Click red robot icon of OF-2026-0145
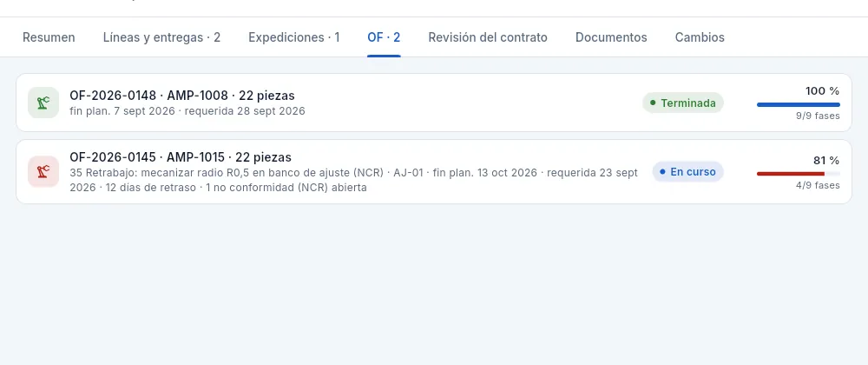The image size is (868, 365). (43, 172)
